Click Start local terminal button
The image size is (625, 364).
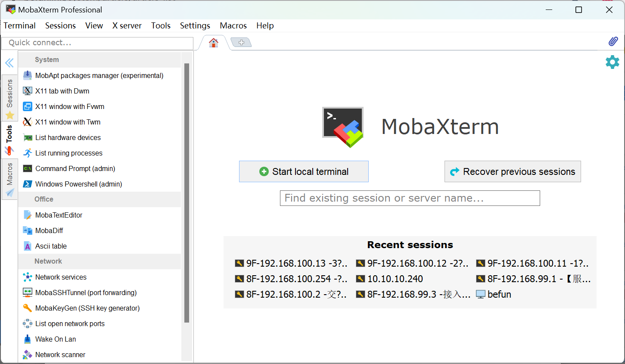click(x=304, y=171)
